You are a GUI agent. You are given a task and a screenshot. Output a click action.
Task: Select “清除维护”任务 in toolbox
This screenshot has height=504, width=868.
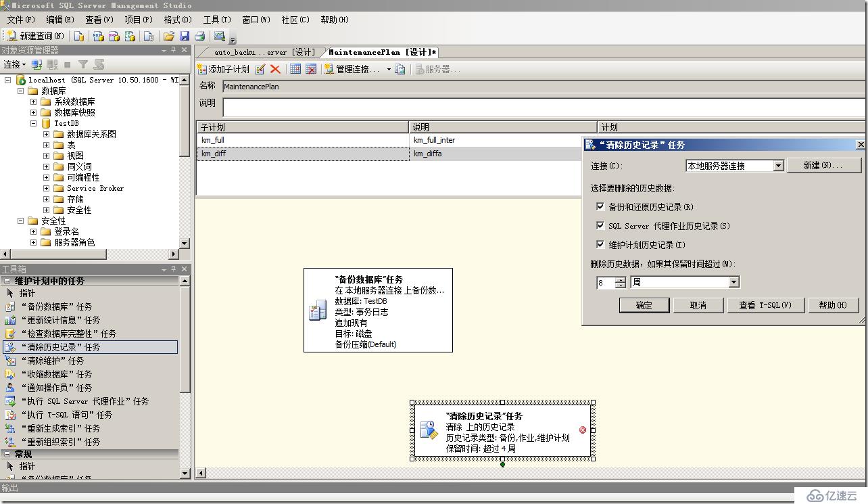click(90, 361)
